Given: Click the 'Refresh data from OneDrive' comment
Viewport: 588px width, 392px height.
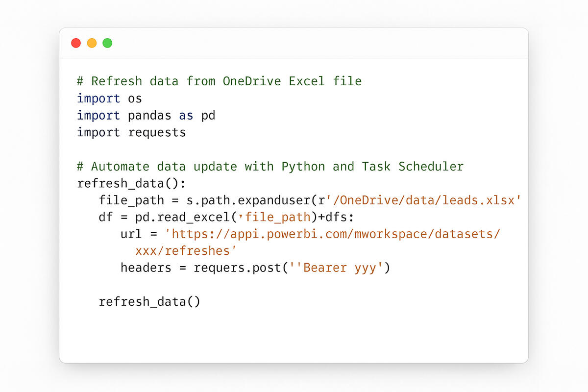Looking at the screenshot, I should (x=219, y=81).
